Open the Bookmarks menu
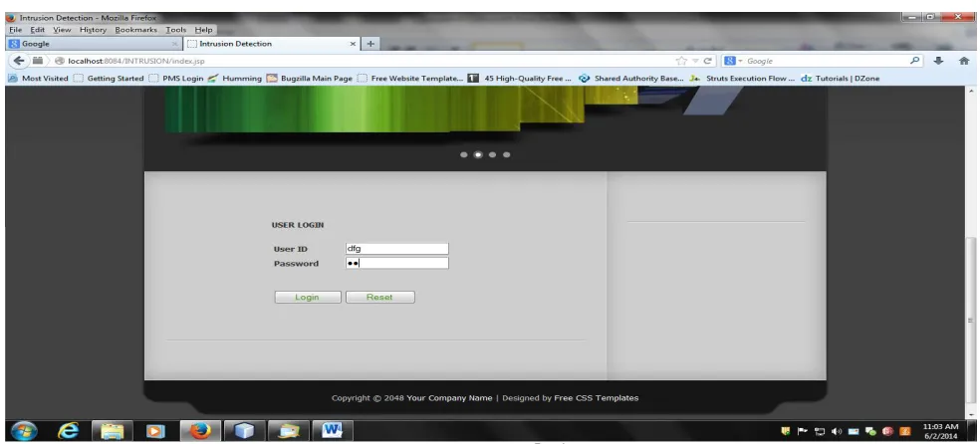Screen dimensions: 980x444 click(136, 29)
